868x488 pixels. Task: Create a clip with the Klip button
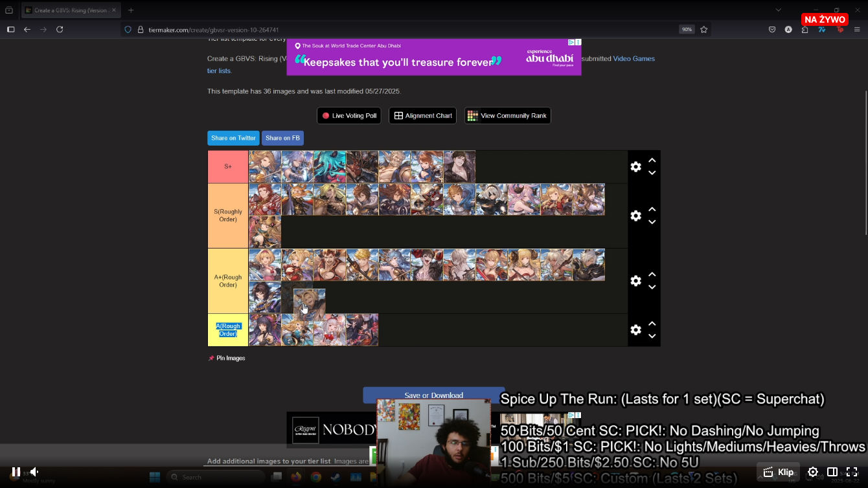[779, 472]
